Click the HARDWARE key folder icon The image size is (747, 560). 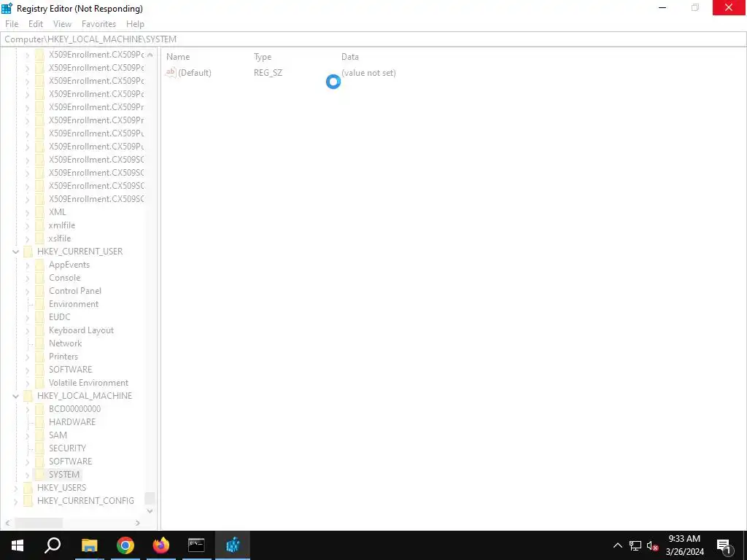[x=40, y=422]
